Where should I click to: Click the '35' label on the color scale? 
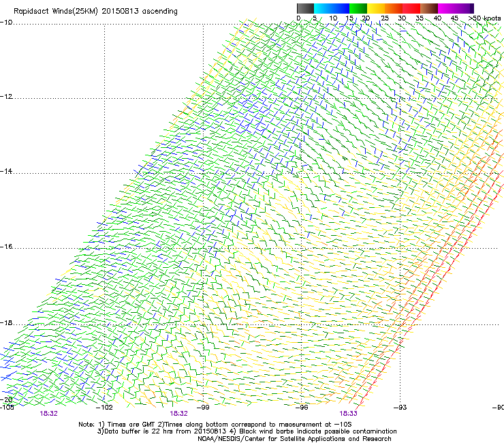point(420,18)
